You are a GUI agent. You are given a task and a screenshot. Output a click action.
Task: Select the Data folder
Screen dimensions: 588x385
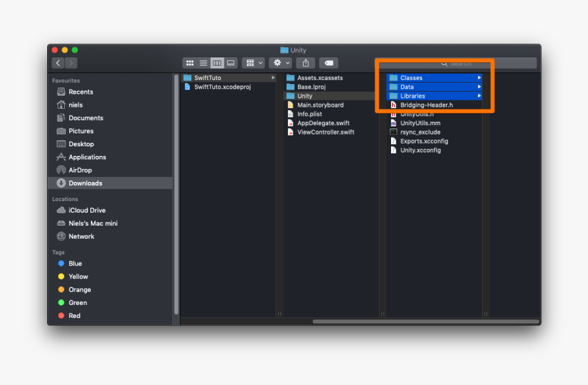434,87
